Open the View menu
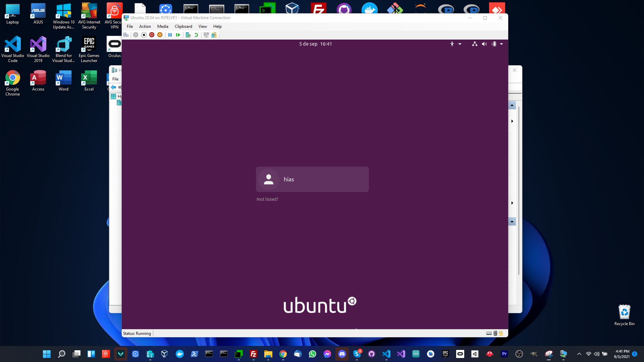 point(203,26)
